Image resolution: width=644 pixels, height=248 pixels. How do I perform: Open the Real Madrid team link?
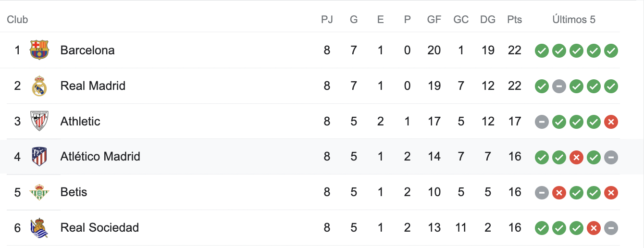point(93,86)
